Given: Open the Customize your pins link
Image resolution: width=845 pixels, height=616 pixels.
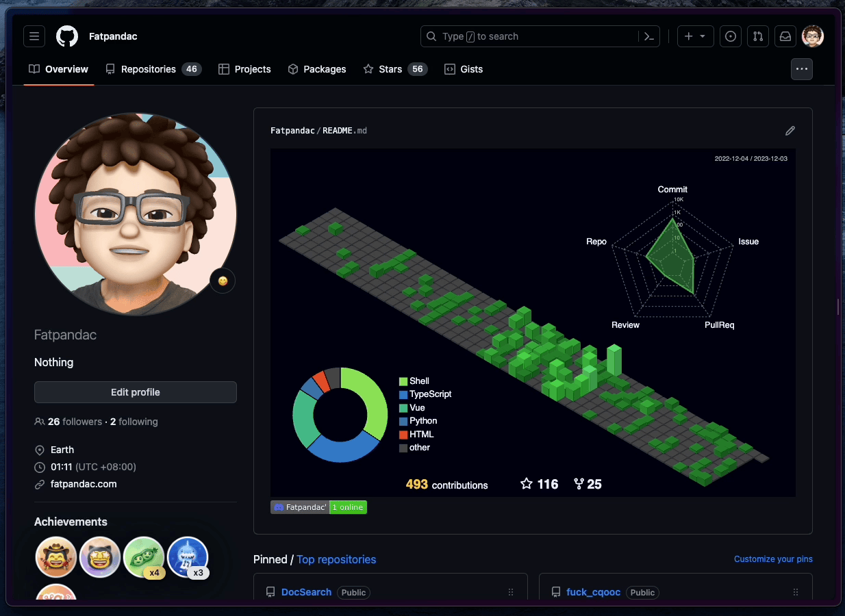Looking at the screenshot, I should [x=773, y=559].
